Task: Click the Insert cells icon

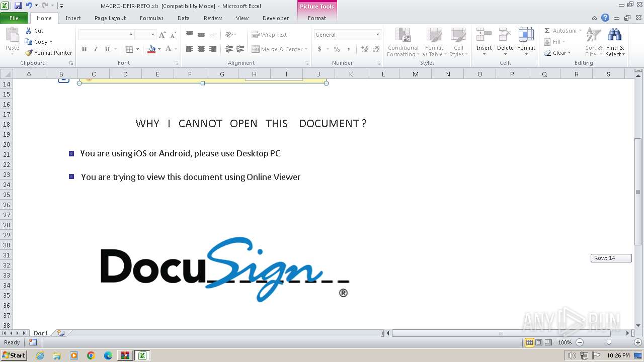Action: pos(484,35)
